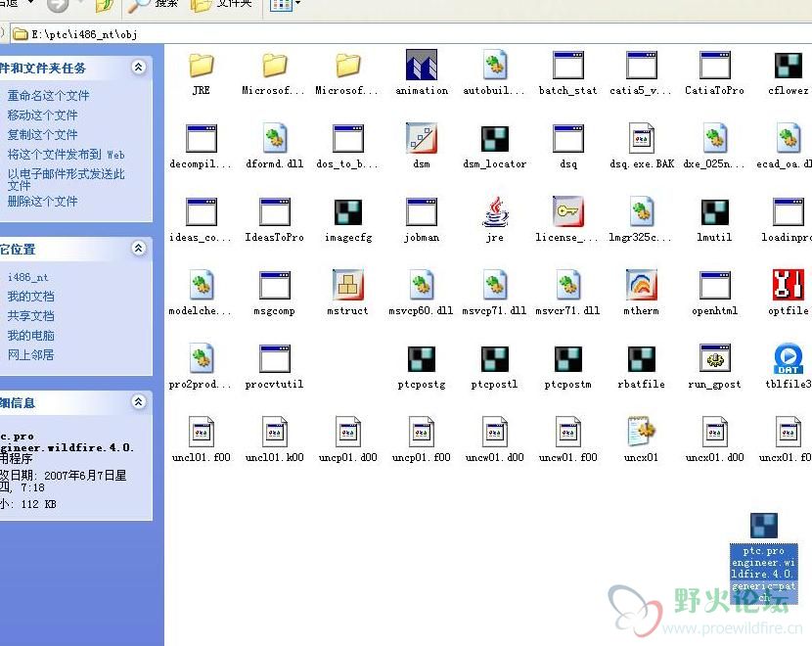Click 将这个文件发布到 Web link

click(x=66, y=155)
